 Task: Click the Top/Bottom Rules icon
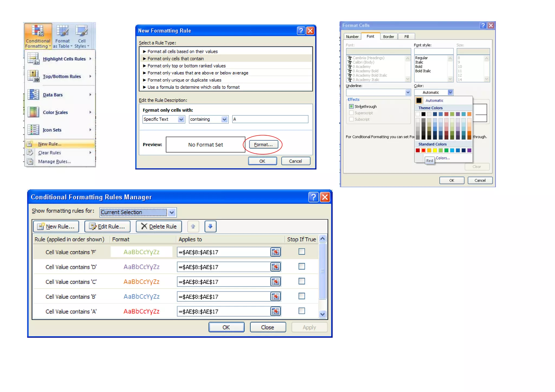pyautogui.click(x=34, y=76)
